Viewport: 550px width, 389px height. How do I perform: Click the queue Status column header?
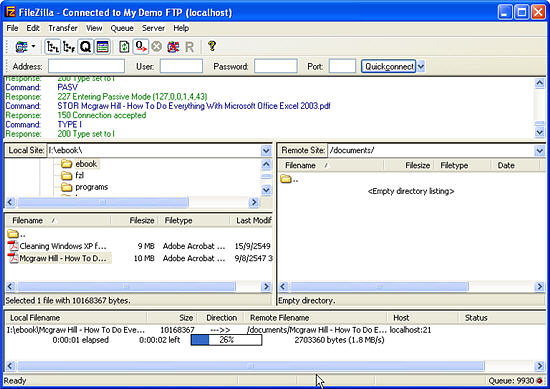(x=502, y=317)
